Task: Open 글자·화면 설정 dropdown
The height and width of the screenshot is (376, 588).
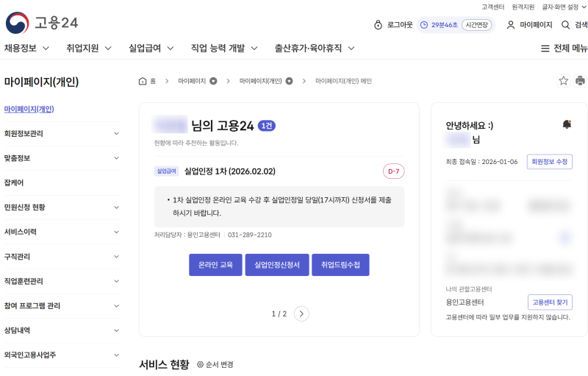Action: tap(564, 7)
